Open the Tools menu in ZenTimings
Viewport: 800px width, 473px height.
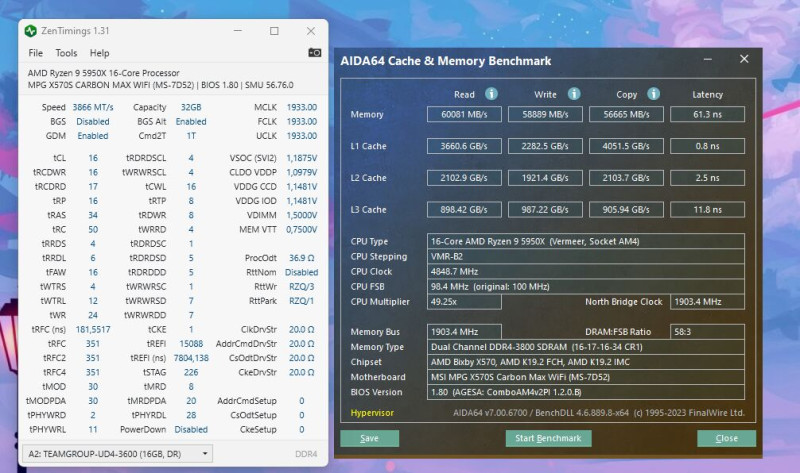click(66, 53)
